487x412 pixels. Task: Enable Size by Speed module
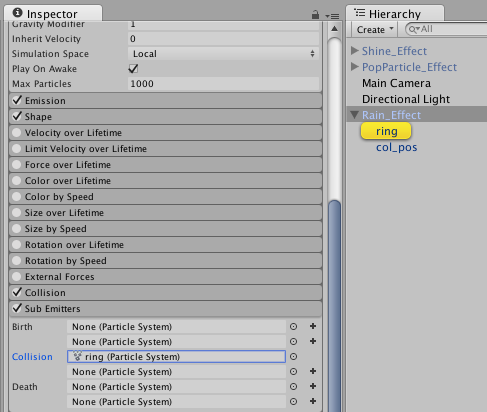(x=16, y=229)
